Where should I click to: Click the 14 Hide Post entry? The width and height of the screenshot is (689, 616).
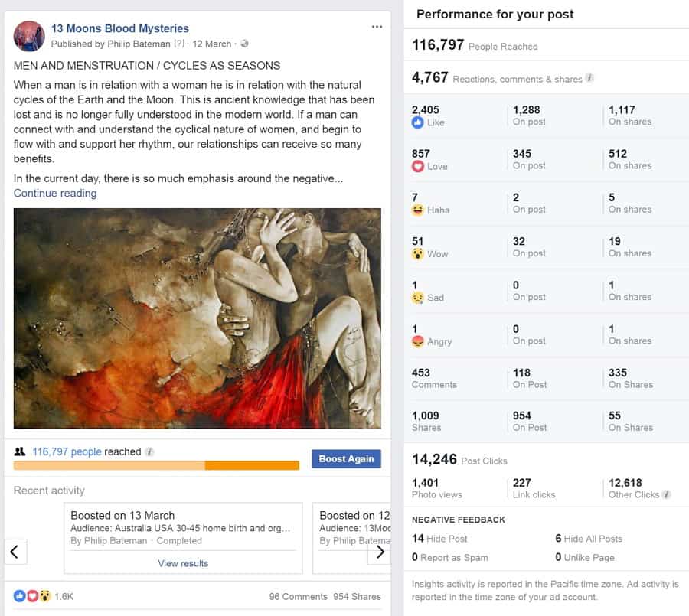(x=439, y=539)
